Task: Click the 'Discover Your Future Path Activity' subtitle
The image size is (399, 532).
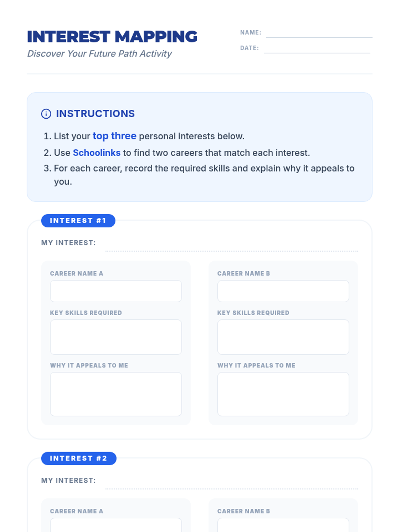Action: point(99,54)
